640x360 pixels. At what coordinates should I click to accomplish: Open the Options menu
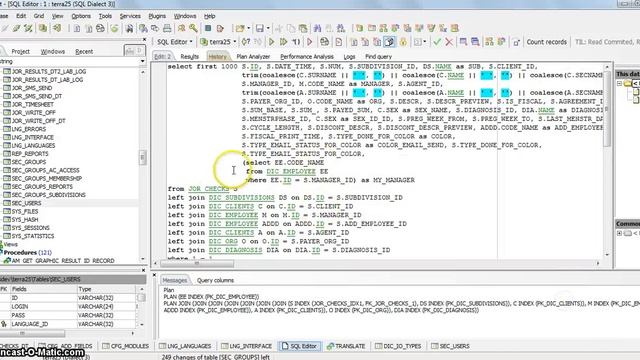point(81,16)
